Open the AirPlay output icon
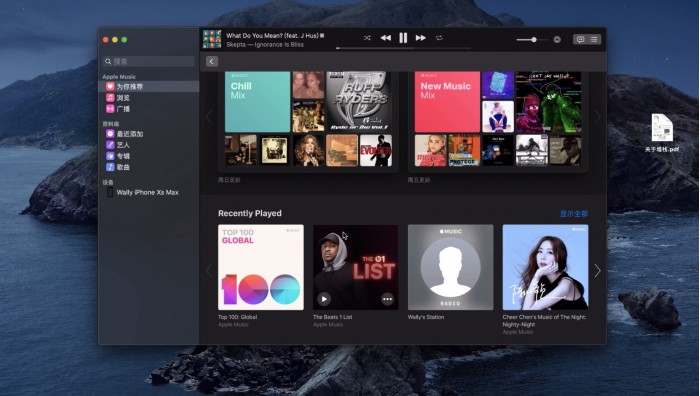700x396 pixels. pyautogui.click(x=557, y=40)
